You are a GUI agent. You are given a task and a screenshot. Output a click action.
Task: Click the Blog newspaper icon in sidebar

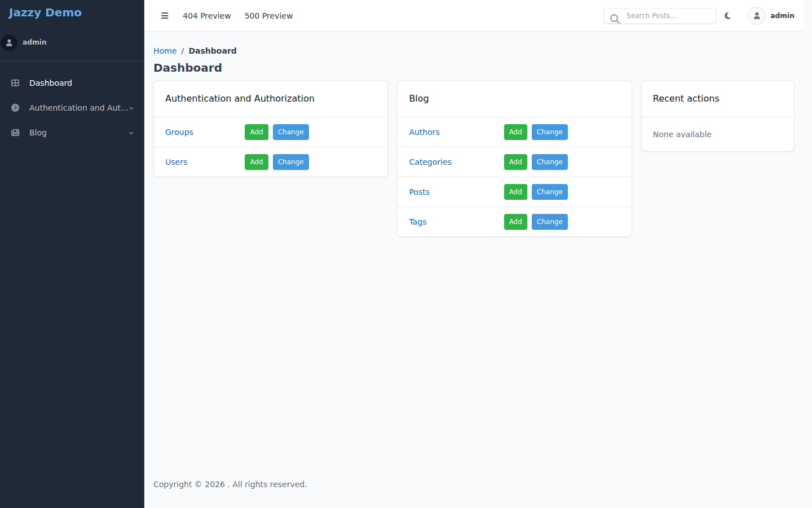click(15, 133)
